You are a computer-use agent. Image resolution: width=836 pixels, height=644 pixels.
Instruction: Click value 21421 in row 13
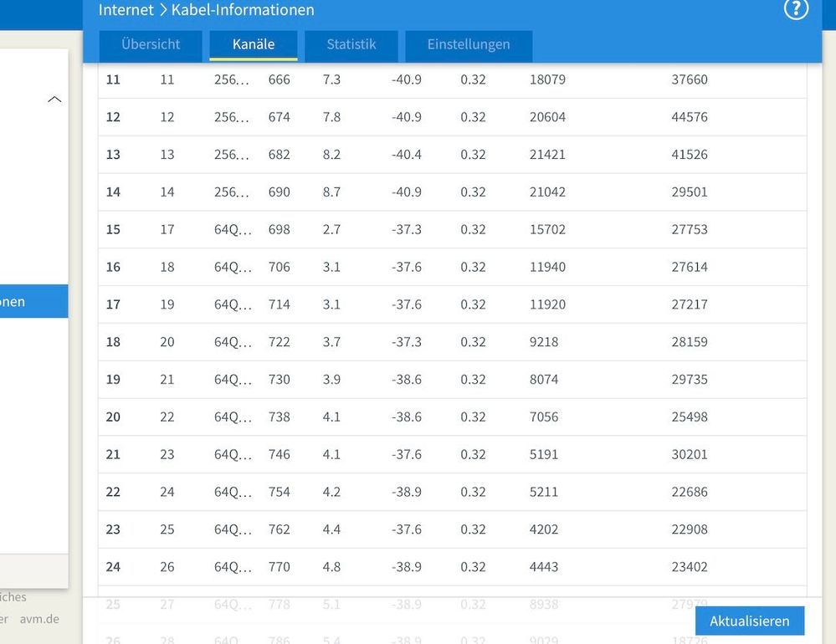[547, 155]
